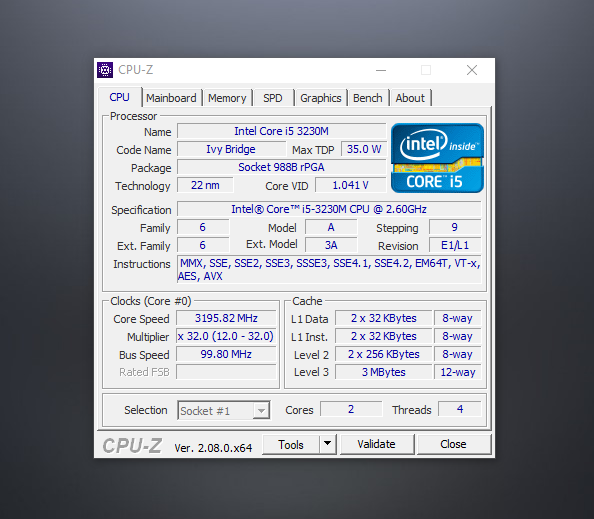Open the Graphics tab

[320, 98]
